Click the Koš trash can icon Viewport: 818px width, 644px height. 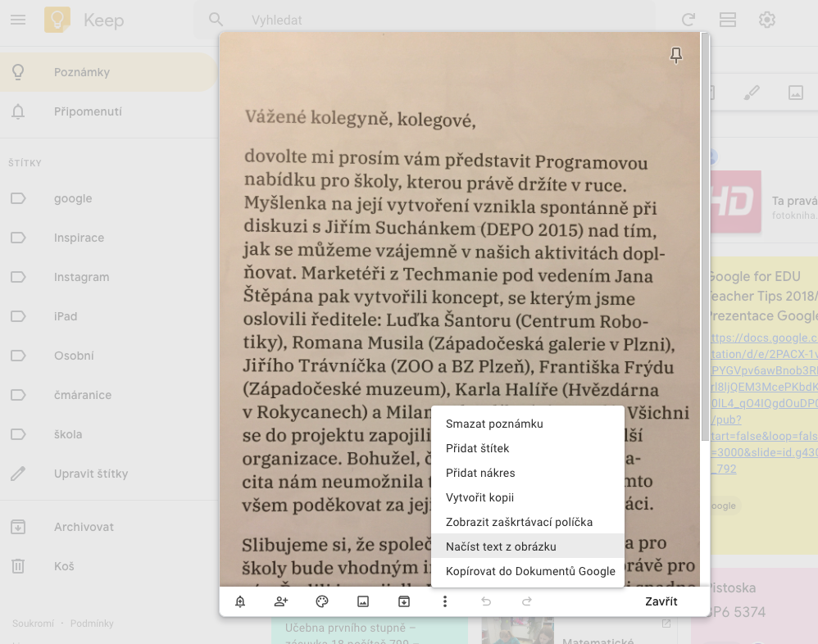18,566
